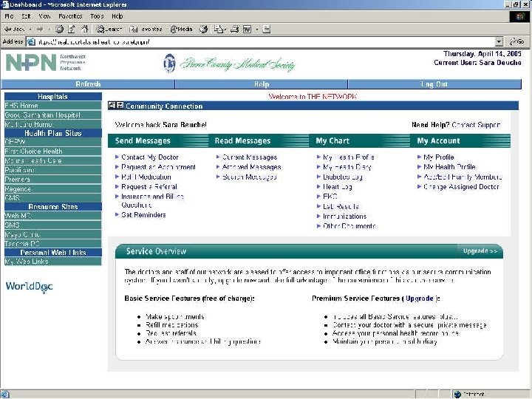The width and height of the screenshot is (532, 399).
Task: Open First Choice Health sidebar link
Action: 53,151
